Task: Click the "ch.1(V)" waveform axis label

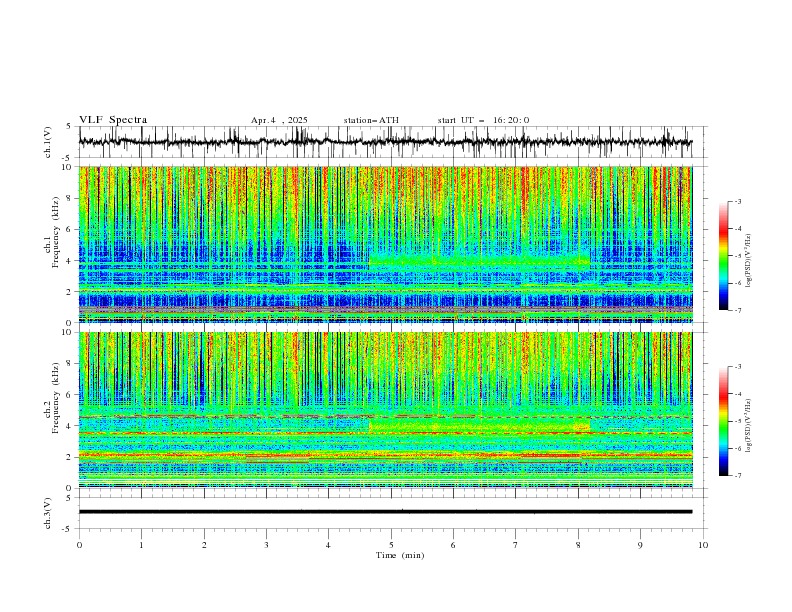Action: [48, 142]
